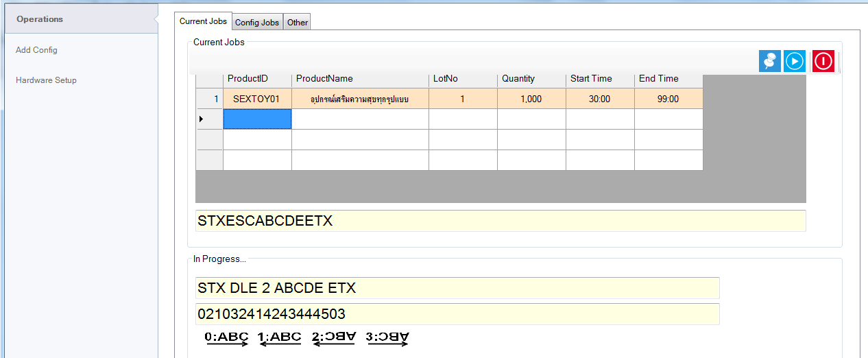Open the Config Jobs tab
This screenshot has width=868, height=358.
[x=257, y=23]
